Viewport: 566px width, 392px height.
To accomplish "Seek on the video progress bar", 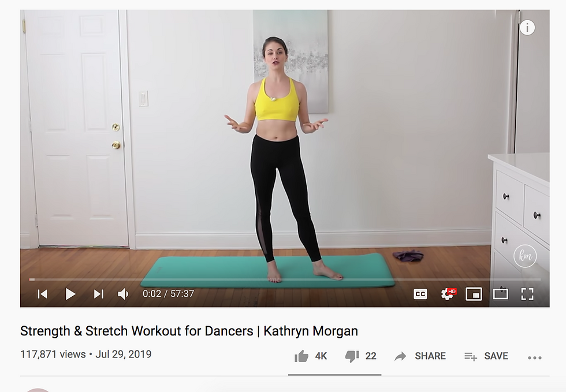I will pyautogui.click(x=285, y=279).
